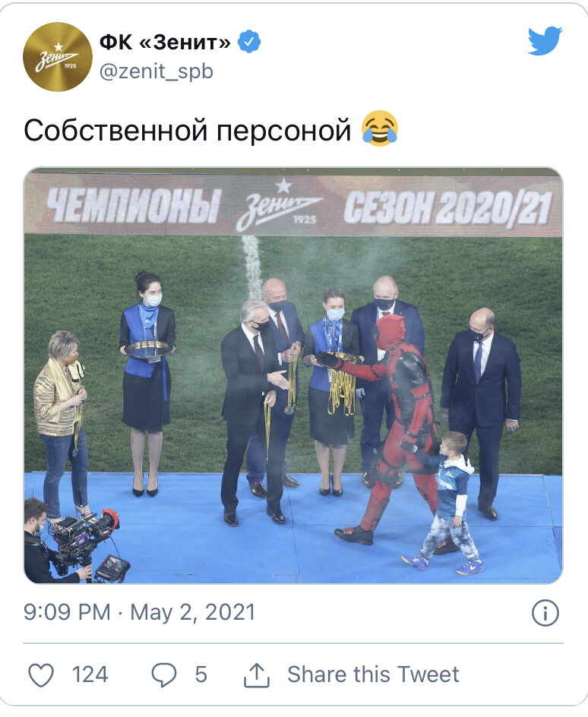This screenshot has width=588, height=717.
Task: Open replies via the speech bubble icon
Action: click(163, 675)
